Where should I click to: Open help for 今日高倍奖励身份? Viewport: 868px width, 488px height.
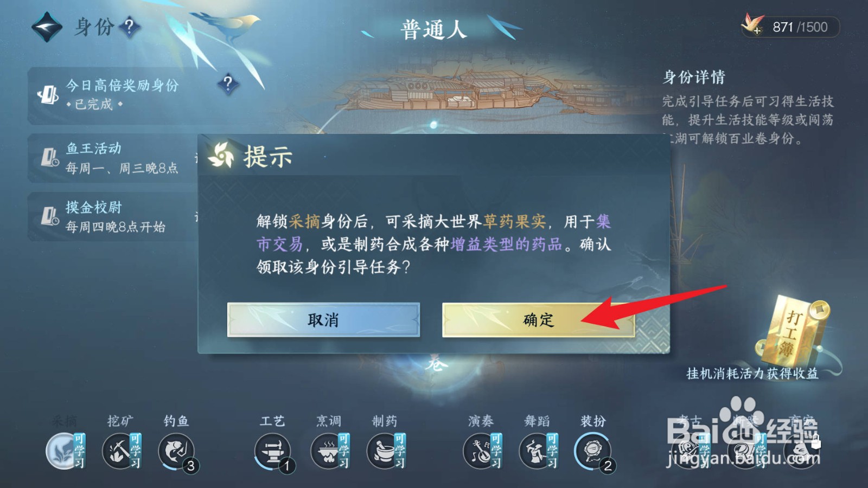[x=228, y=84]
